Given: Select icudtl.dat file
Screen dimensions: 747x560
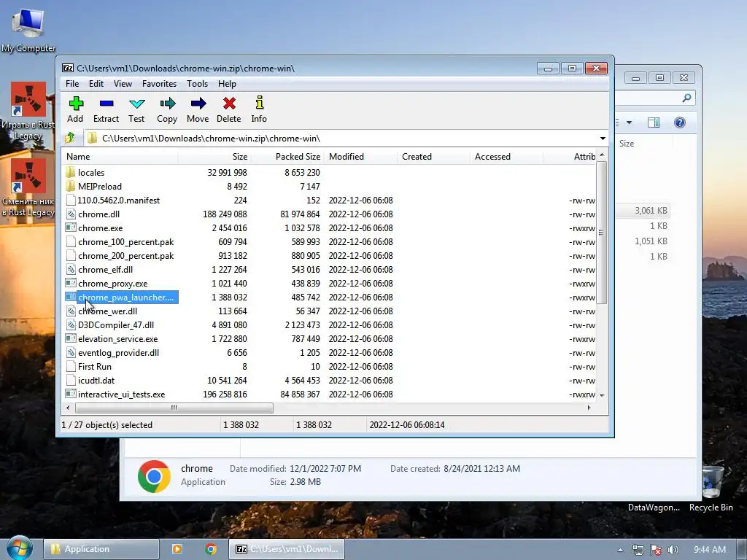Looking at the screenshot, I should click(96, 381).
